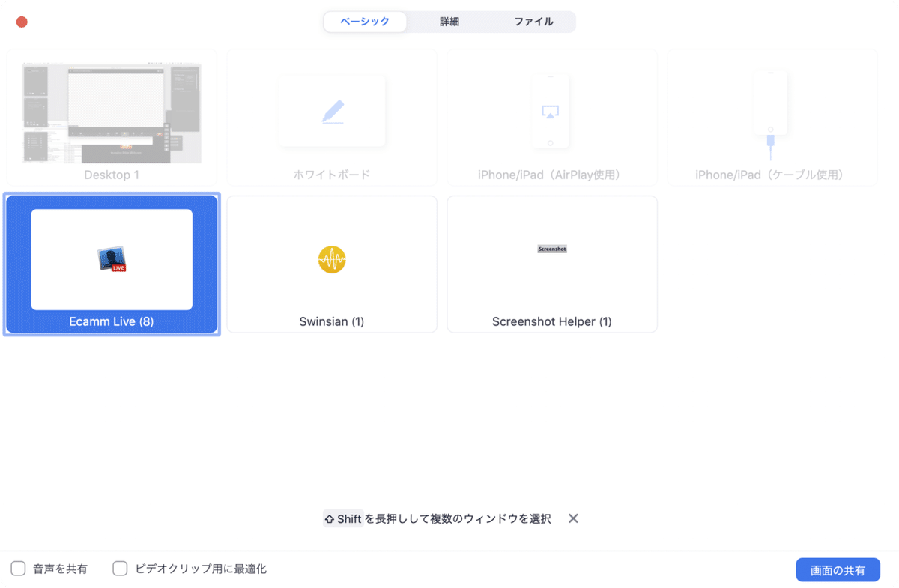Click the Screenshot Helper (1) label
Image resolution: width=899 pixels, height=588 pixels.
point(552,321)
